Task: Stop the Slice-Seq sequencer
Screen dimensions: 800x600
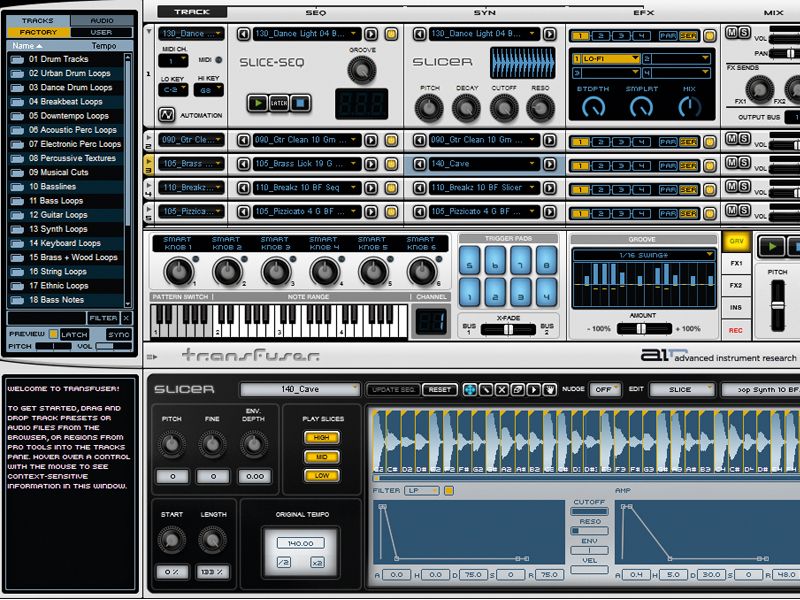Action: click(x=300, y=103)
